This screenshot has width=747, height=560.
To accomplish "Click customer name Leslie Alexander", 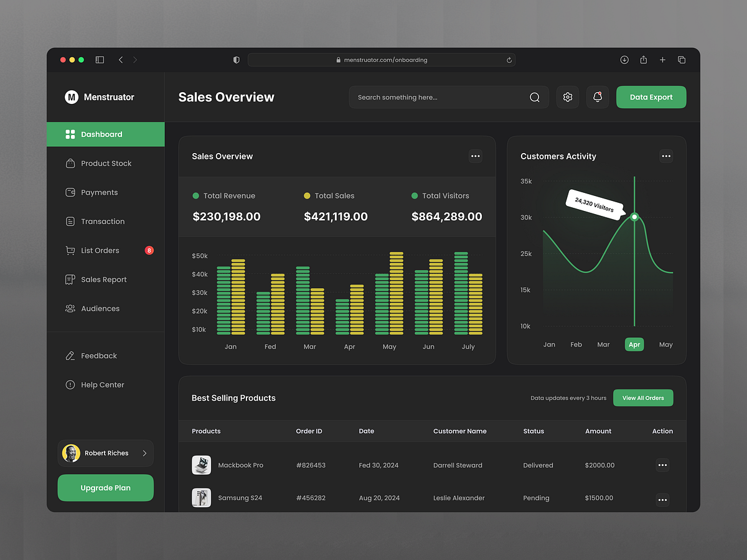I will click(x=459, y=498).
